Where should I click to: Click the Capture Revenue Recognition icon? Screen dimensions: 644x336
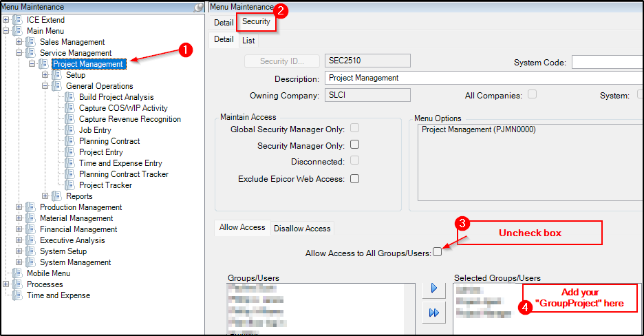[x=70, y=119]
